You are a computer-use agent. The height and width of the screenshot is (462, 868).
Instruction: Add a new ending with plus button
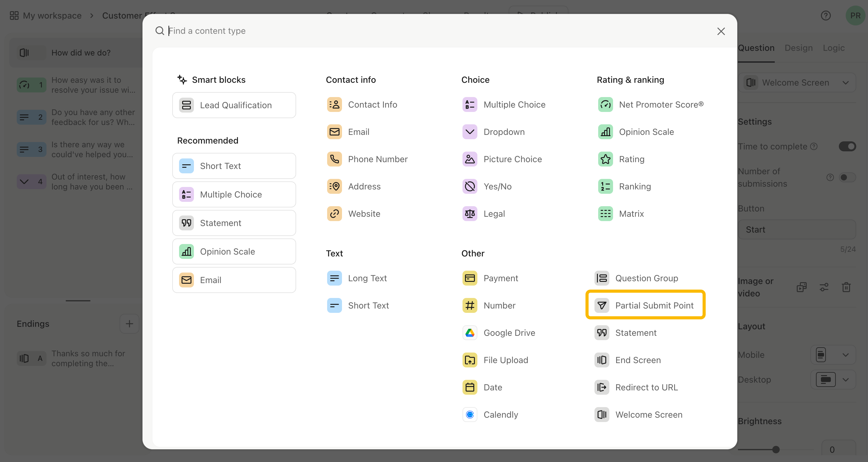point(129,324)
